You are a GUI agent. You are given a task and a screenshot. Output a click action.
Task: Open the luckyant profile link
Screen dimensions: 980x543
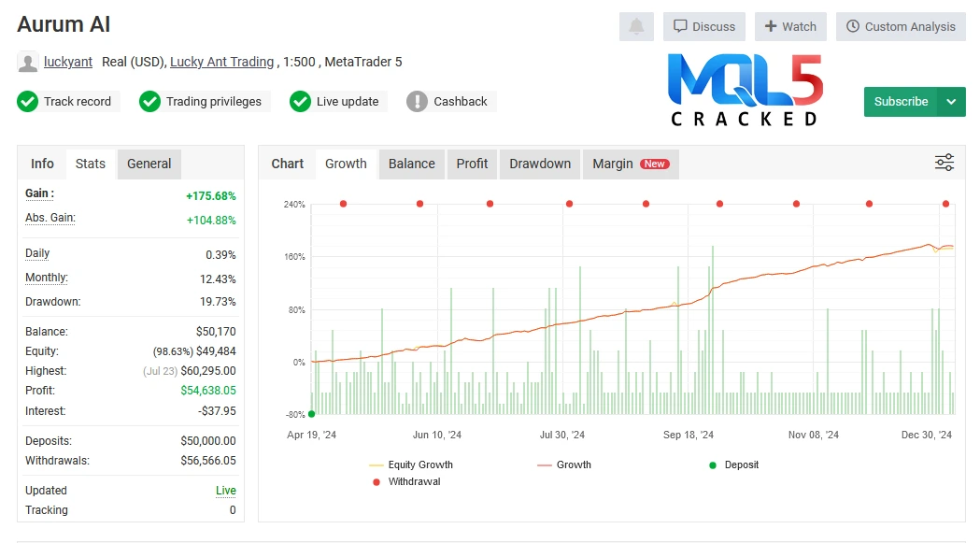coord(68,62)
